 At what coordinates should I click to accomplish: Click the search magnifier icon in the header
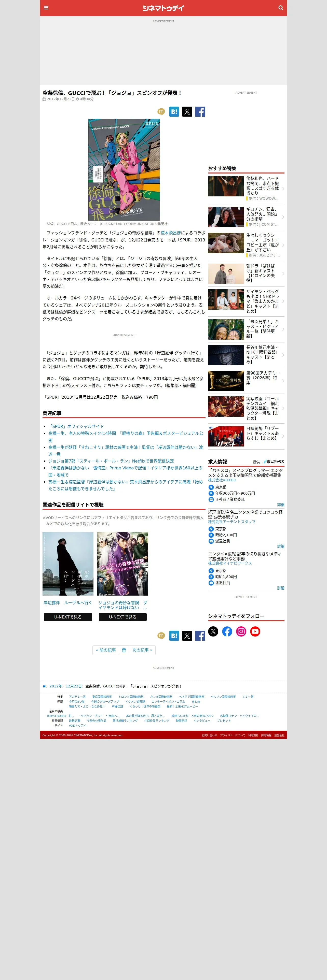click(x=281, y=8)
